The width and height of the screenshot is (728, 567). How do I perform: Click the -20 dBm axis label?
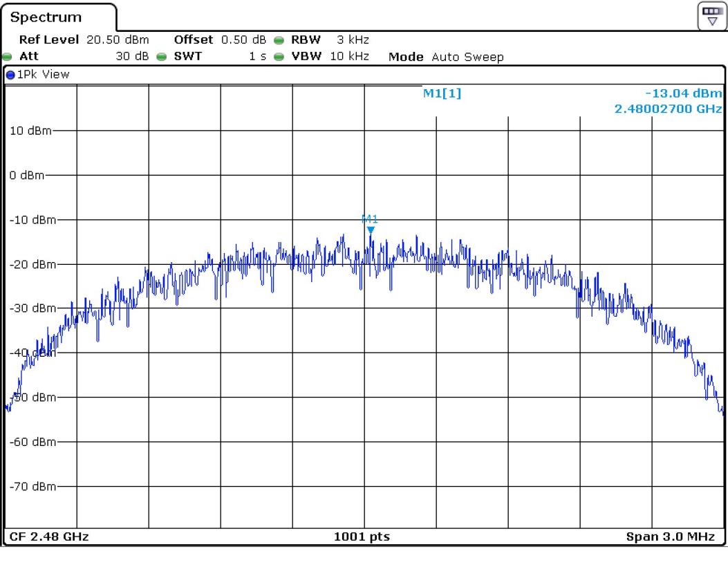[x=32, y=265]
